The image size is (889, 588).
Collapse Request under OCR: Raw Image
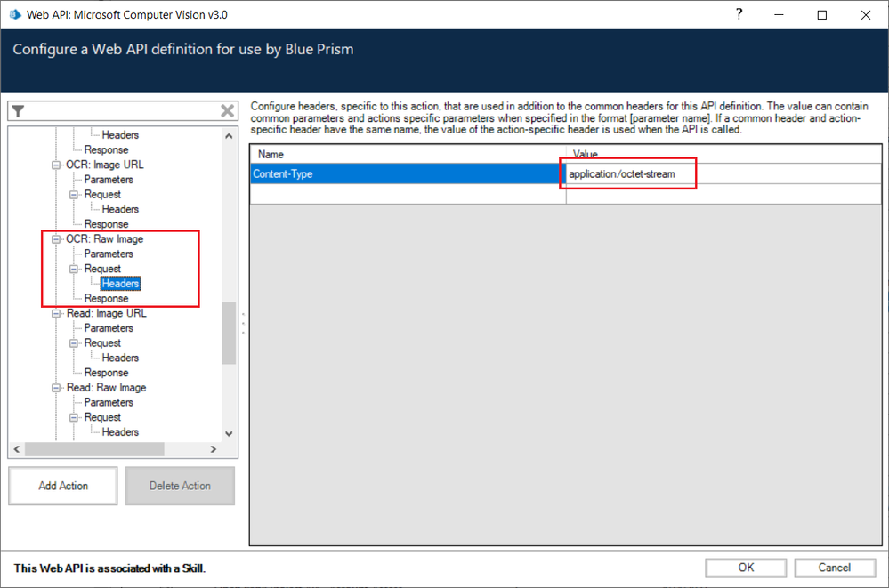coord(74,269)
